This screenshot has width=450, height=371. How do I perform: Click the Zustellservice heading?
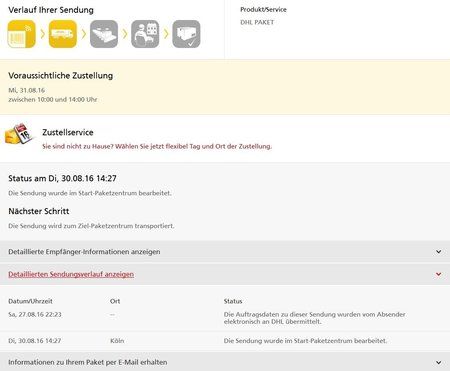(x=68, y=132)
